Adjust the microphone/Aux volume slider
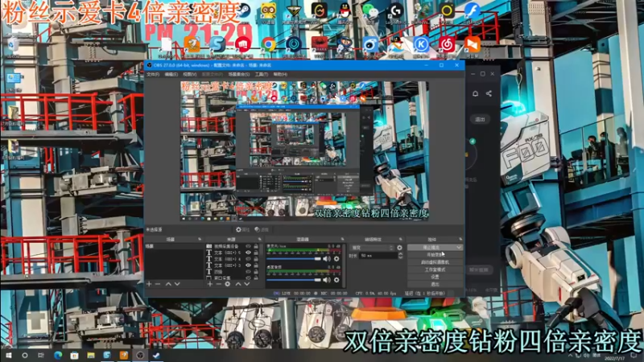 [294, 258]
